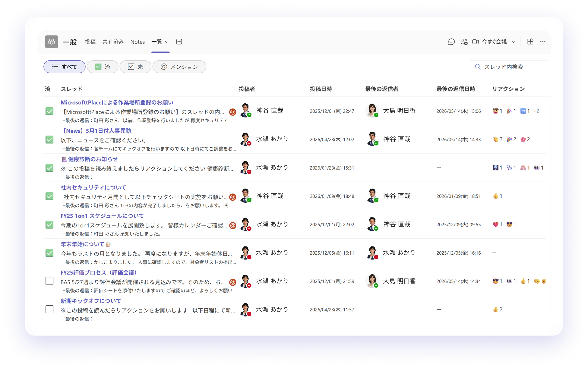Click mention icon on 社内セキュリティ thread
588x368 pixels.
click(x=233, y=197)
